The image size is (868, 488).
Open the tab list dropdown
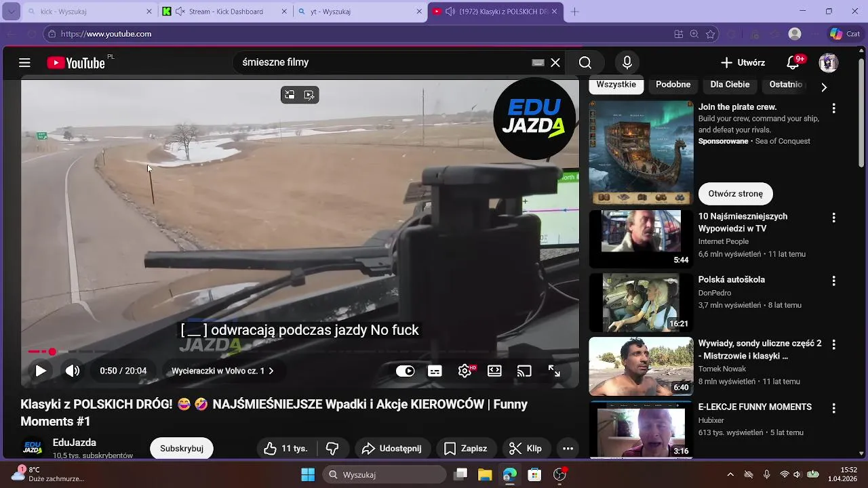pos(11,12)
